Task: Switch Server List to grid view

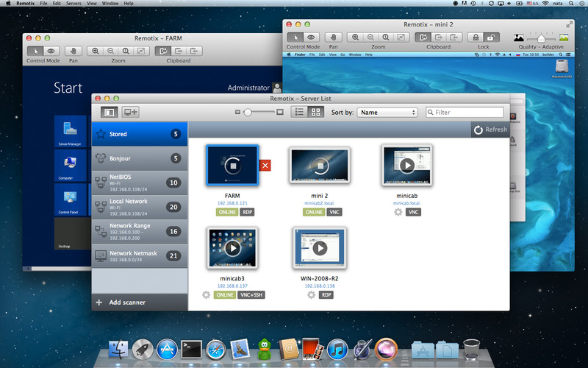Action: point(316,112)
